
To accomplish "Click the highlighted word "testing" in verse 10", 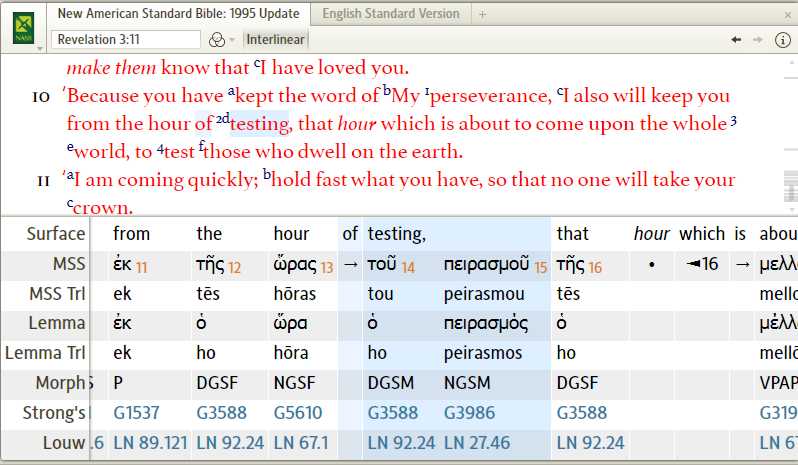I will [260, 124].
